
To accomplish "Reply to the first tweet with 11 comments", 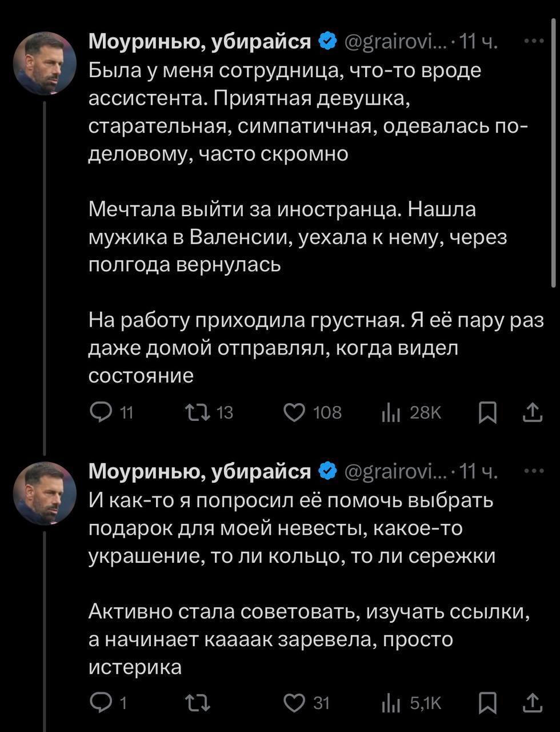I will pyautogui.click(x=102, y=412).
